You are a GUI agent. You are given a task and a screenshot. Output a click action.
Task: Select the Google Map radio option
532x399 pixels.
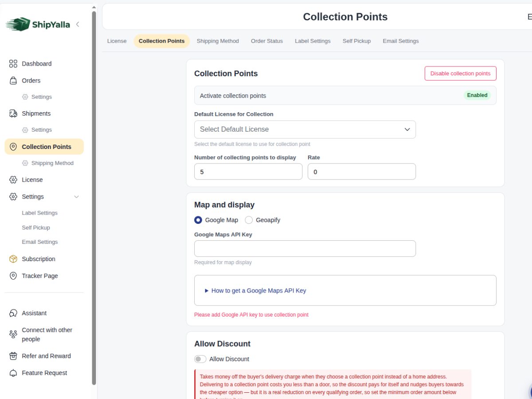[x=198, y=220]
